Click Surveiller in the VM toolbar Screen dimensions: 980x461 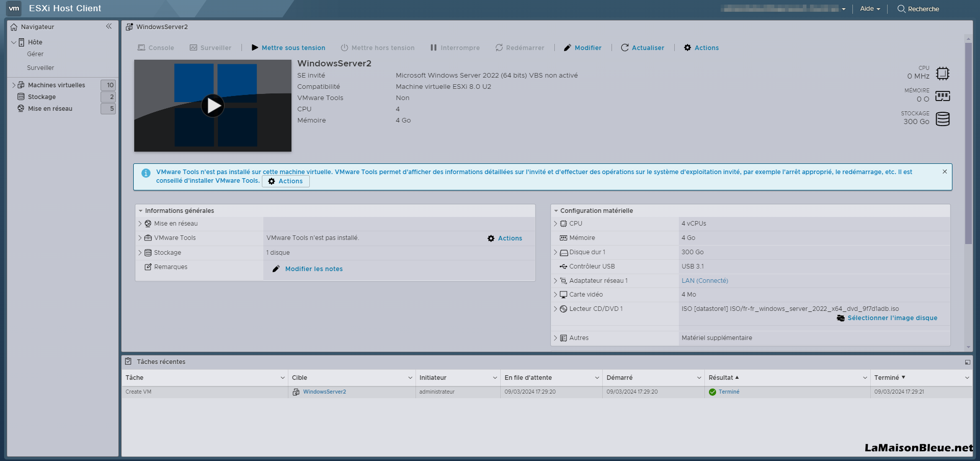(210, 47)
